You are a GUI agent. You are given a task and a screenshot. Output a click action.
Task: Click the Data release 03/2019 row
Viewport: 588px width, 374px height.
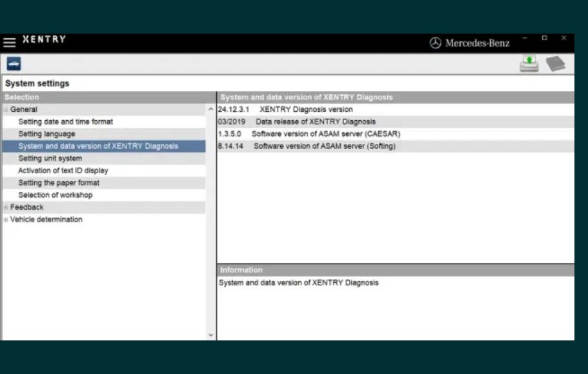coord(395,122)
